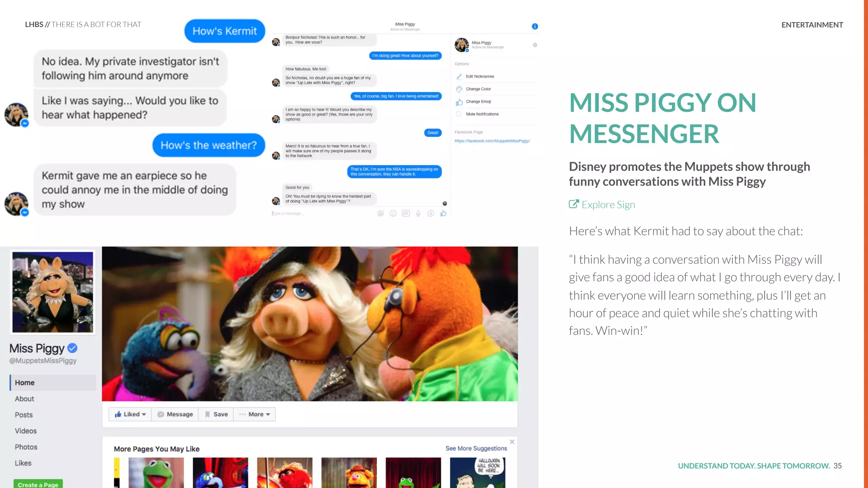The width and height of the screenshot is (868, 488).
Task: Select the Edit Nicknames option
Action: [480, 77]
